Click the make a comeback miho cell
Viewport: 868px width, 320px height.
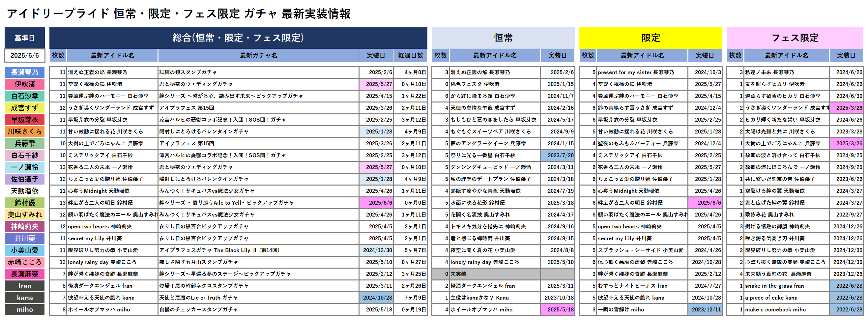(786, 309)
